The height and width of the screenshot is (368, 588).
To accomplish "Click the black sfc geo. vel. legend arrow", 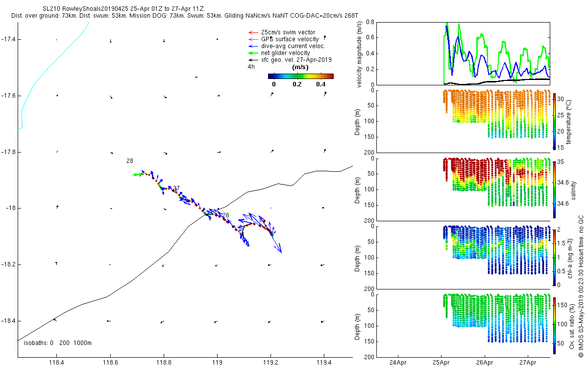I will [252, 59].
